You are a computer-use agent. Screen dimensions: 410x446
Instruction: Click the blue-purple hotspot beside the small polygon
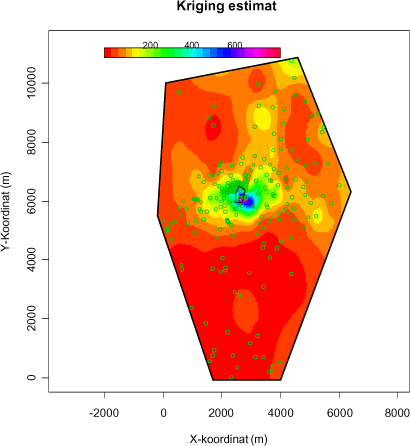coord(249,201)
